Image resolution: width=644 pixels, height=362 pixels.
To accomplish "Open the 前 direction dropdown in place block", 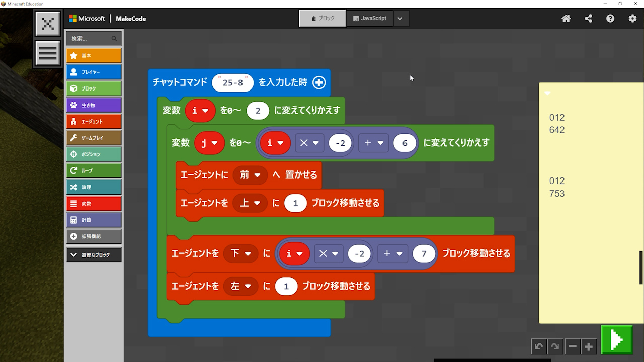I will 251,175.
